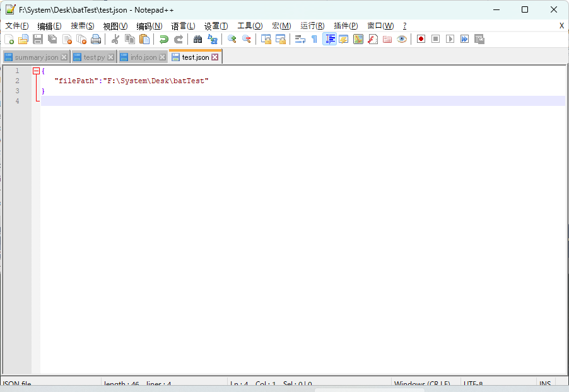Save current recorded macro icon
This screenshot has width=569, height=392.
point(479,39)
